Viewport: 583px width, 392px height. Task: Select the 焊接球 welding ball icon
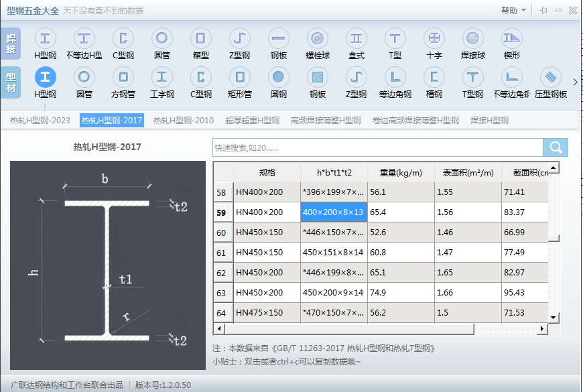[x=472, y=39]
